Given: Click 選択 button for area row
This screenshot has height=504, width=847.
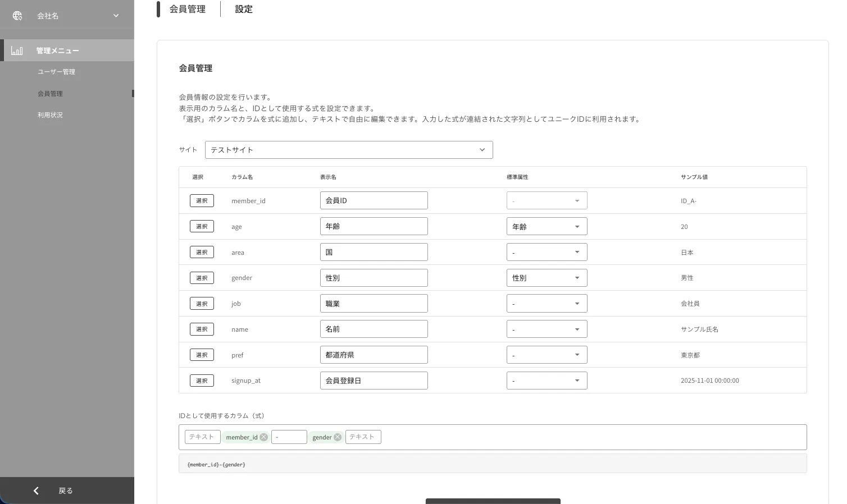Looking at the screenshot, I should [202, 252].
